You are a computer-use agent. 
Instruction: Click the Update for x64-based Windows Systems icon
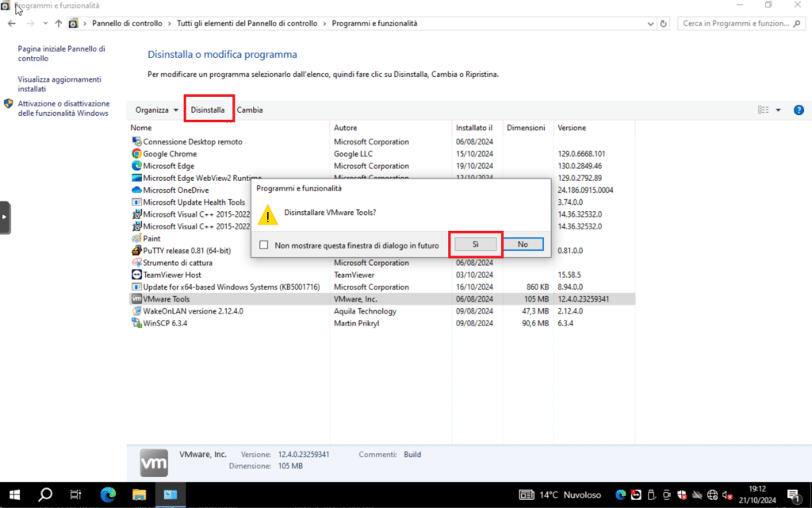[x=136, y=287]
